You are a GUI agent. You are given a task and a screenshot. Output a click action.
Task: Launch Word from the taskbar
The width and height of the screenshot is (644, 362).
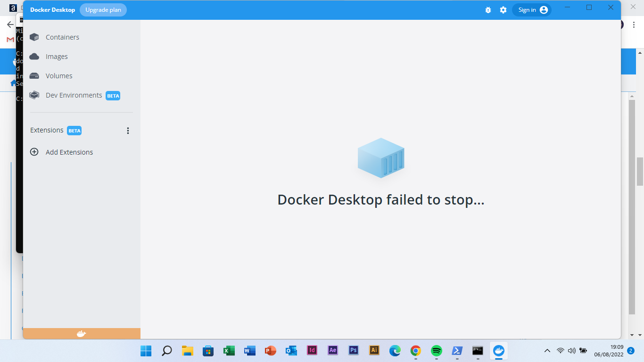[249, 351]
